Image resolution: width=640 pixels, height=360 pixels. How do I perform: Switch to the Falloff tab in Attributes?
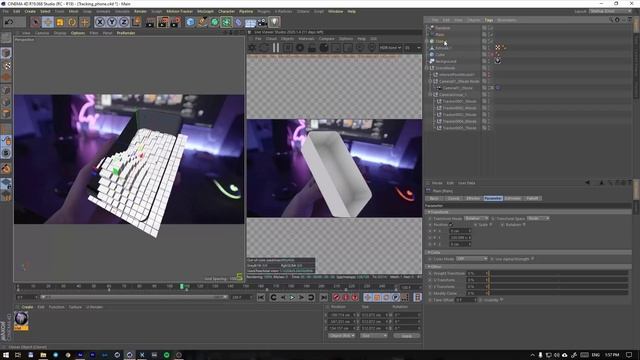(532, 198)
